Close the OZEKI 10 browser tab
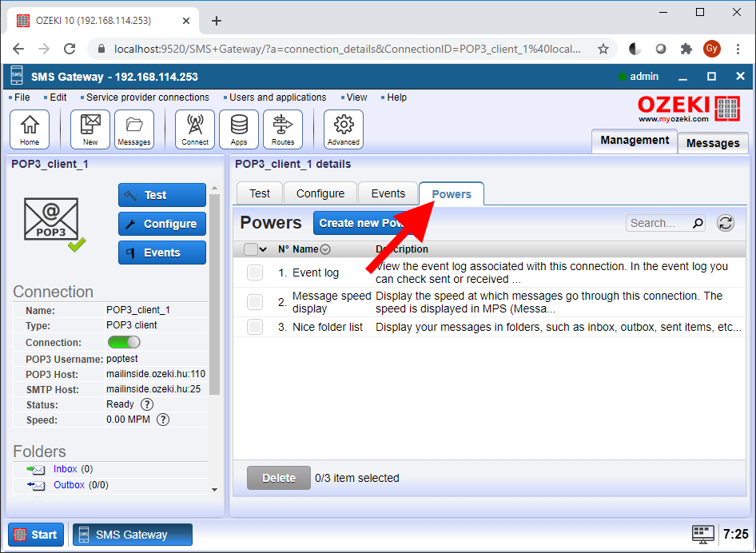This screenshot has width=756, height=553. click(x=186, y=21)
